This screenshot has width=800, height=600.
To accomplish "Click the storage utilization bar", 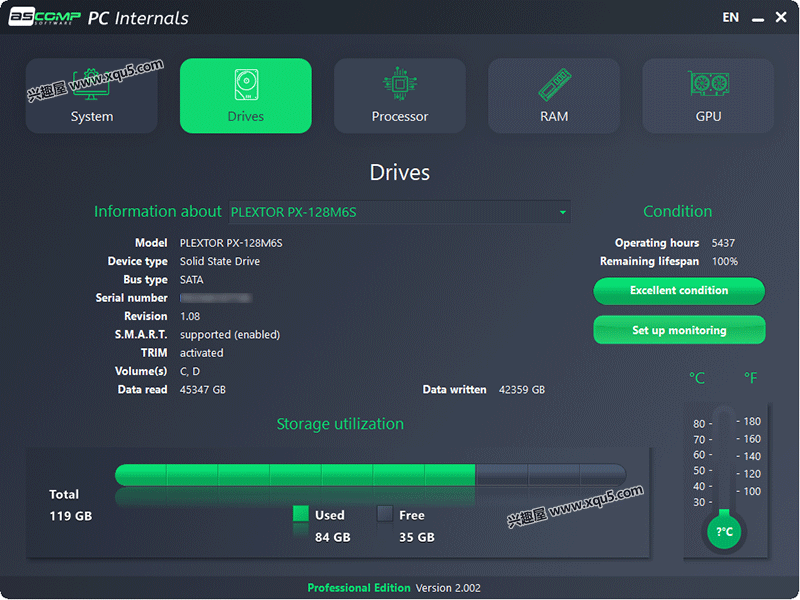I will click(370, 477).
